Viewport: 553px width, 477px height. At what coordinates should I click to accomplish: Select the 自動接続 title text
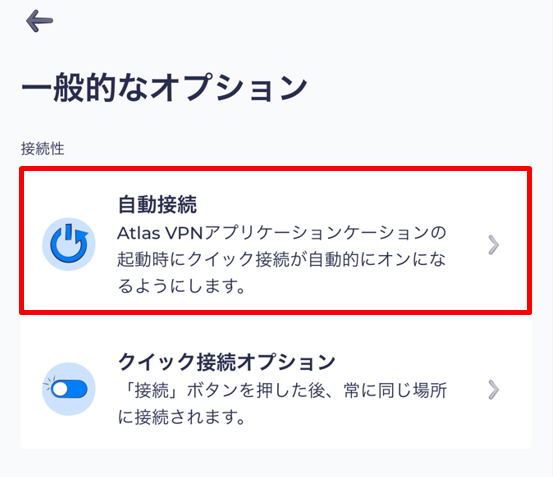coord(157,204)
